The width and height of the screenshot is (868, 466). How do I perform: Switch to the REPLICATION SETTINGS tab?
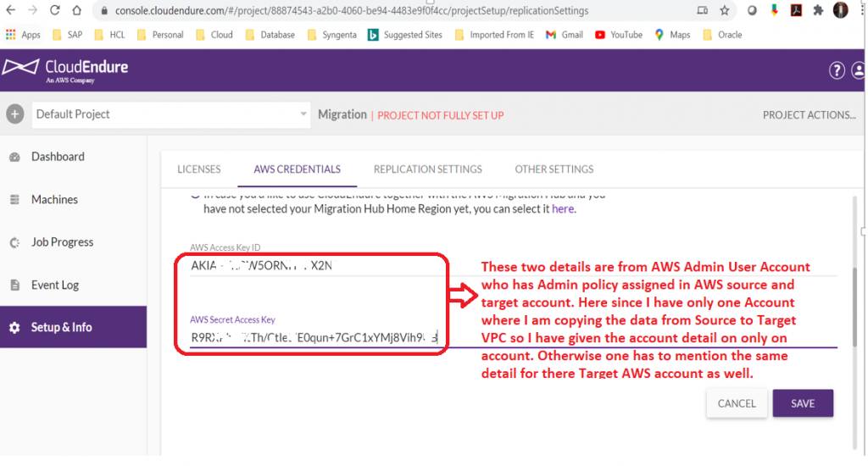pos(427,169)
